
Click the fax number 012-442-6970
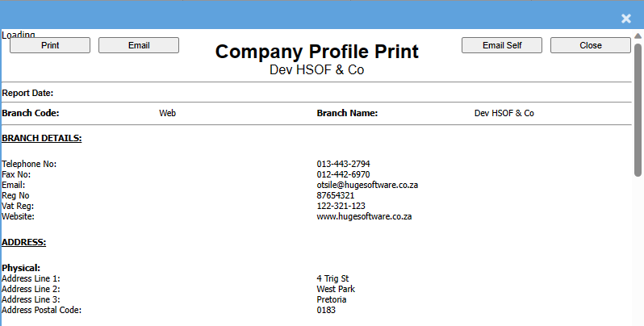coord(344,174)
